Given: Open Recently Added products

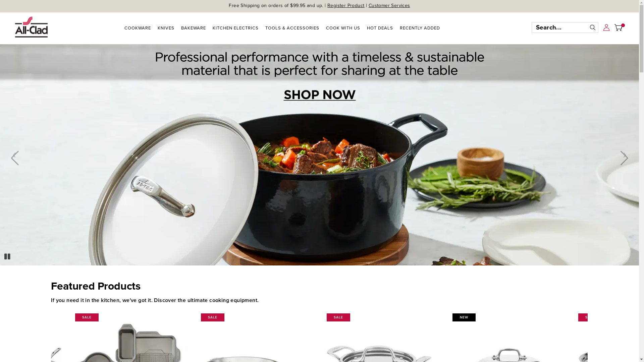Looking at the screenshot, I should (x=420, y=28).
